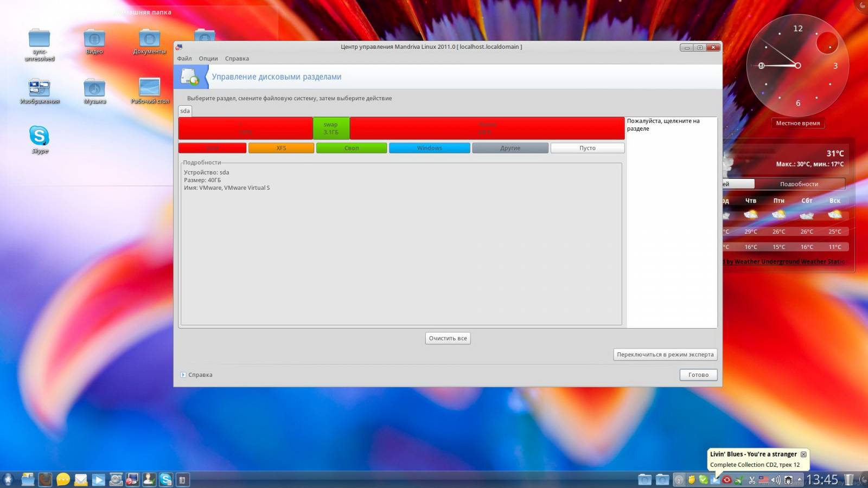
Task: Dismiss the Livin' Blues track notification
Action: [803, 454]
